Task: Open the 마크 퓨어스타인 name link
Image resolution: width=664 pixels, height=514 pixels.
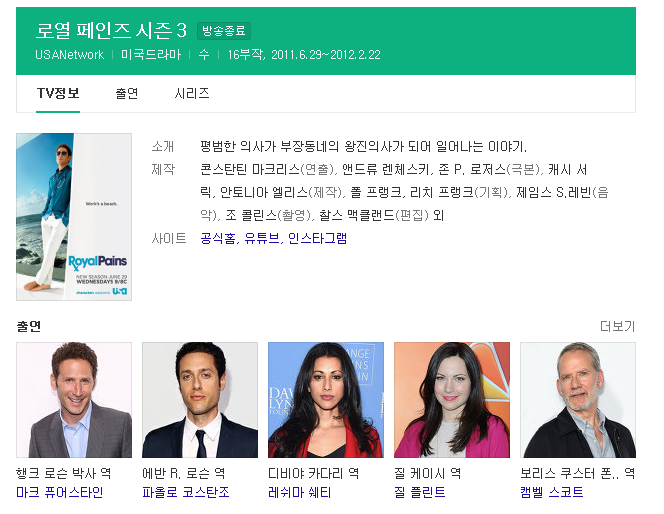Action: click(60, 492)
